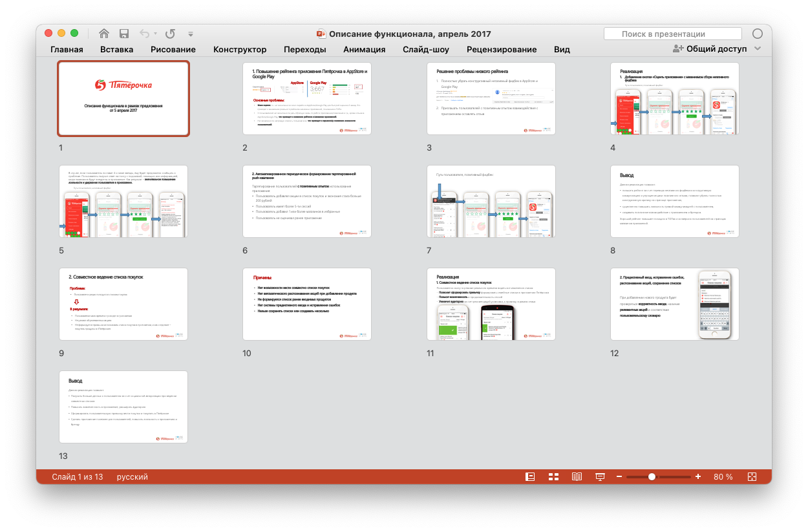
Task: Switch to Reading view icon
Action: [x=577, y=477]
